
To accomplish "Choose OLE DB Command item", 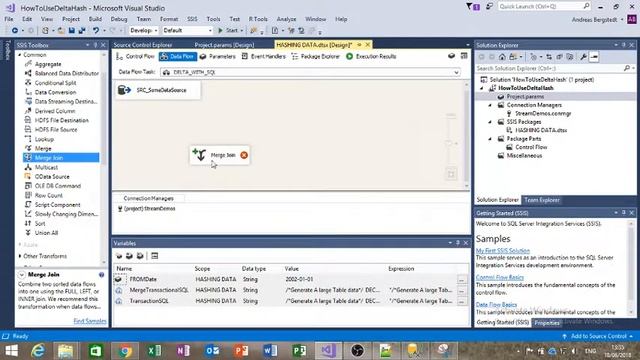I will point(58,186).
